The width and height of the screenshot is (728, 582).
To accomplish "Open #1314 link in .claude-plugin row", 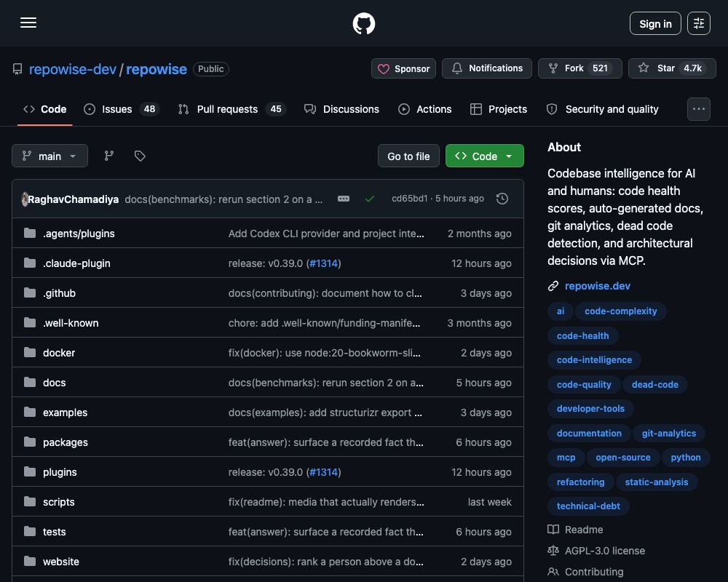I will (x=324, y=263).
